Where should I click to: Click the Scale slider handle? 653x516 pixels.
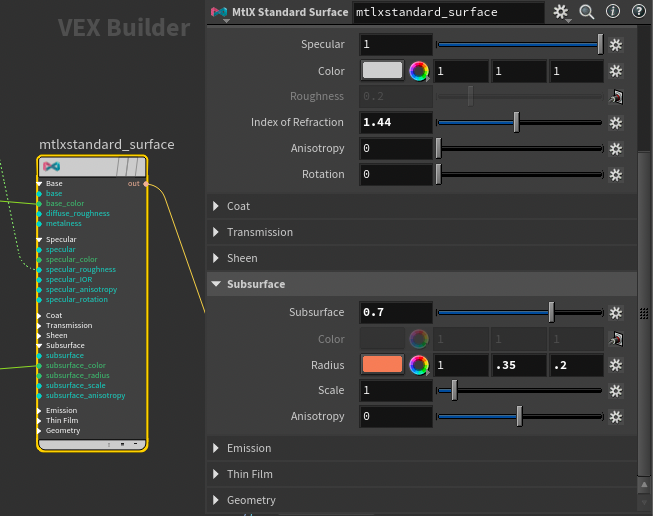(454, 391)
